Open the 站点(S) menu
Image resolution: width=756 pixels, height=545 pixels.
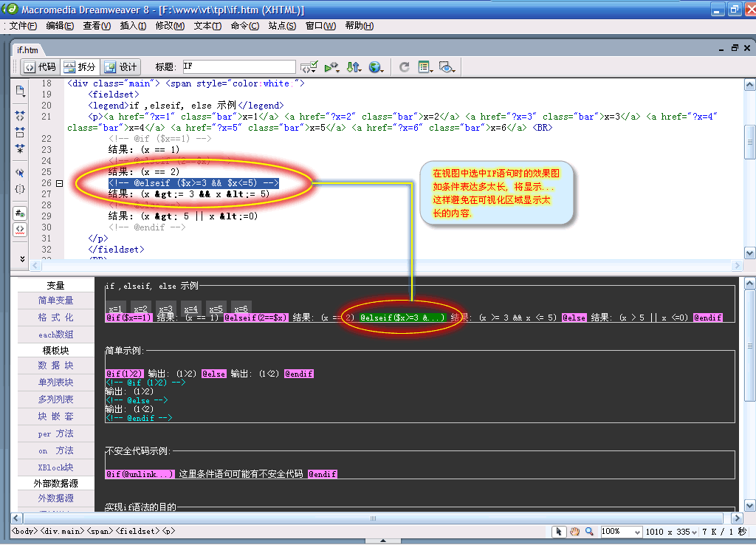[282, 26]
